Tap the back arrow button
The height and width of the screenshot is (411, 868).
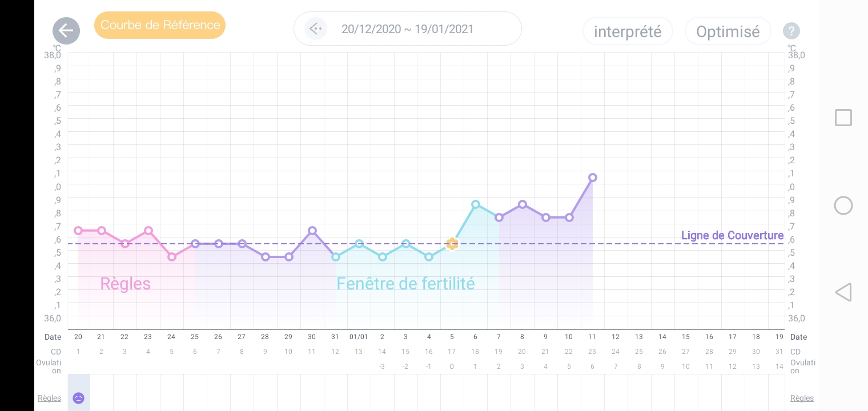[66, 30]
